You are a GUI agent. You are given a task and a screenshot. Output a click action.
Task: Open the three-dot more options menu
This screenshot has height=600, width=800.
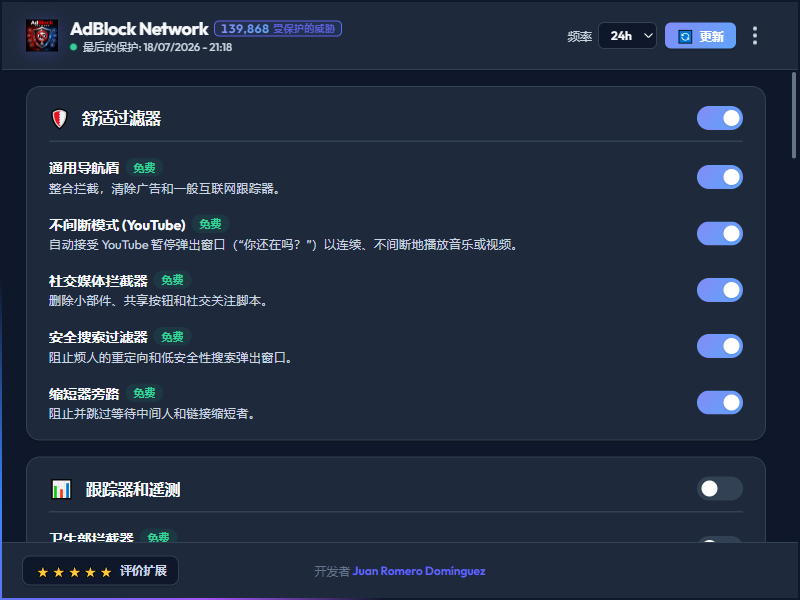(x=755, y=36)
